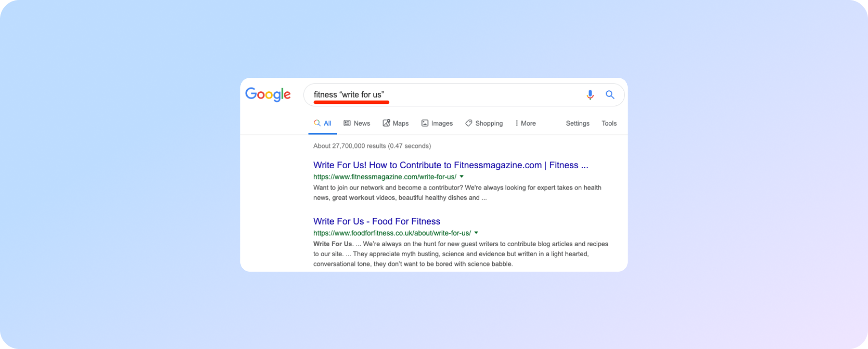Click the three-dot More icon

coord(516,123)
